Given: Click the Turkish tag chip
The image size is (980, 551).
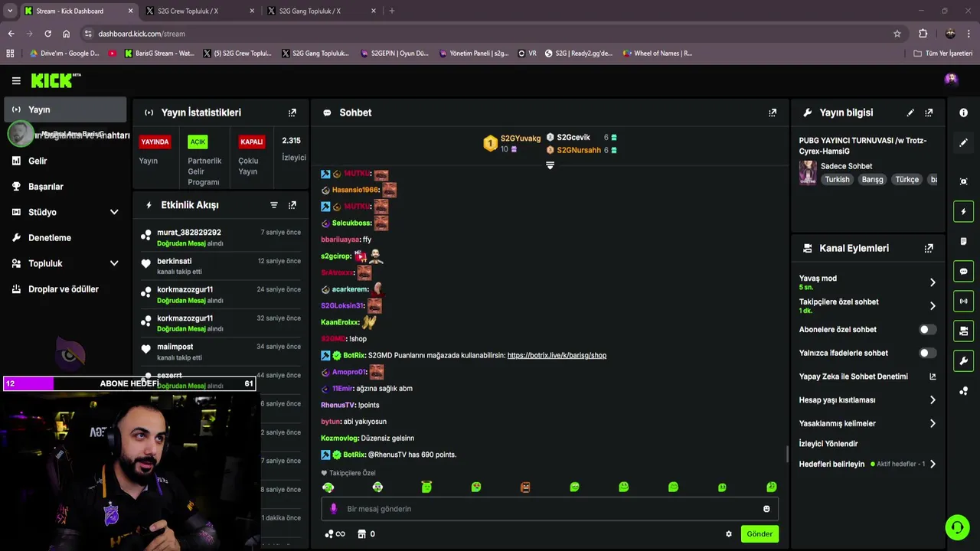Looking at the screenshot, I should point(837,180).
